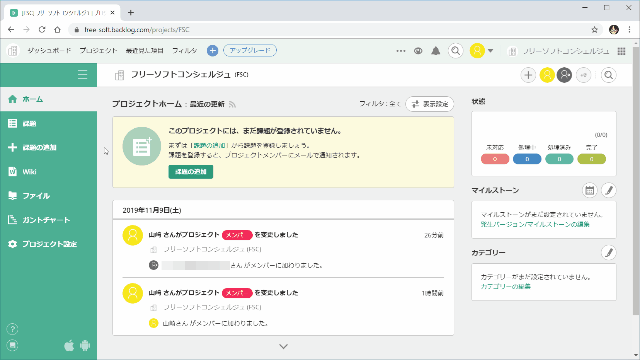This screenshot has height=360, width=640.
Task: Click the red status count pill
Action: (x=495, y=159)
